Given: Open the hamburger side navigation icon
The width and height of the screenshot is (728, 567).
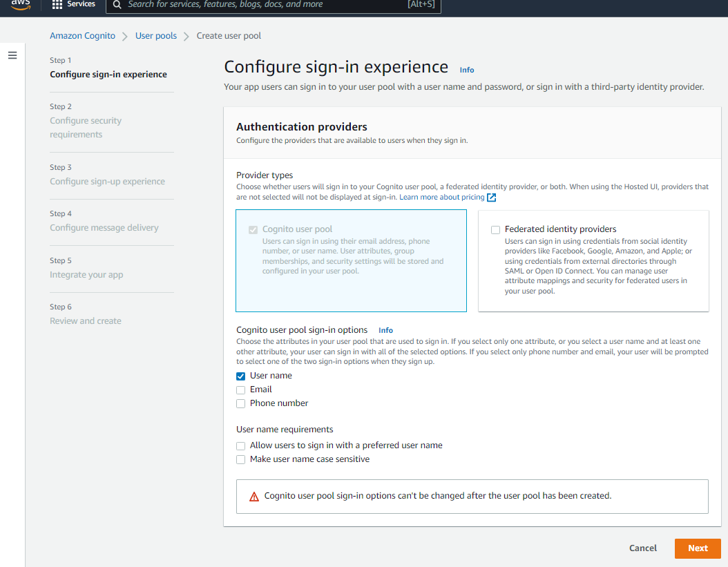Looking at the screenshot, I should [12, 55].
